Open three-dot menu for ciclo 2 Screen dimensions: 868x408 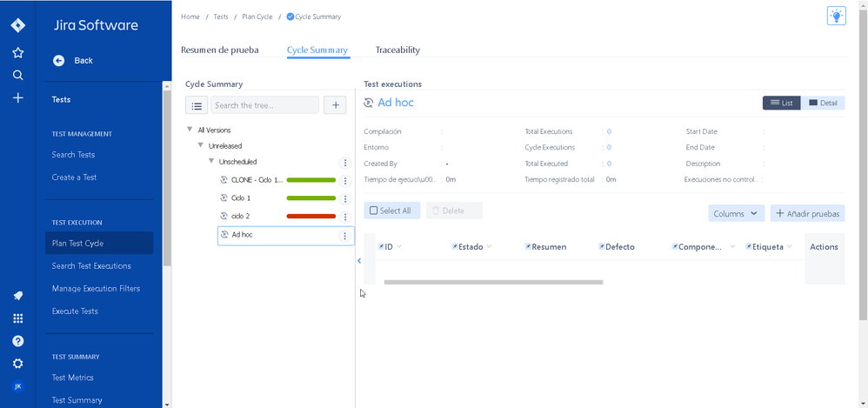coord(345,217)
